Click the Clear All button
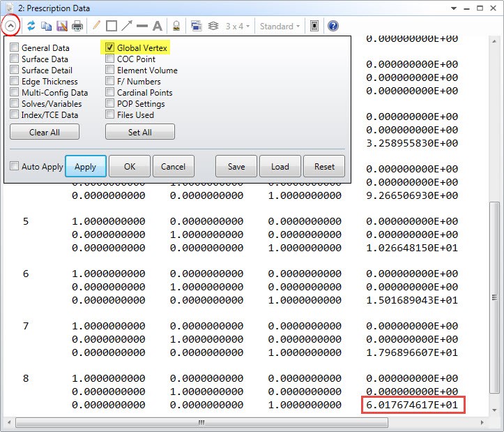Image resolution: width=504 pixels, height=432 pixels. coord(45,132)
